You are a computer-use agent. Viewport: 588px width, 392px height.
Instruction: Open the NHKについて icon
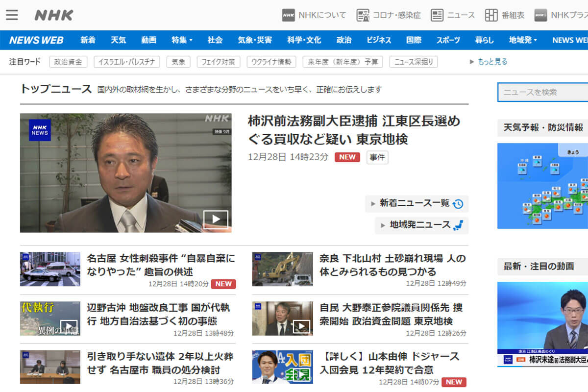(289, 15)
